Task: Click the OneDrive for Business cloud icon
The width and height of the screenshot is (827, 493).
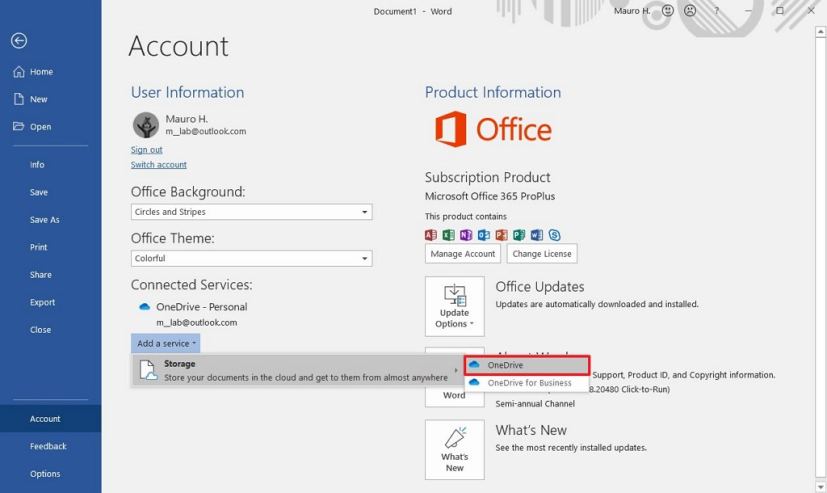Action: (474, 382)
